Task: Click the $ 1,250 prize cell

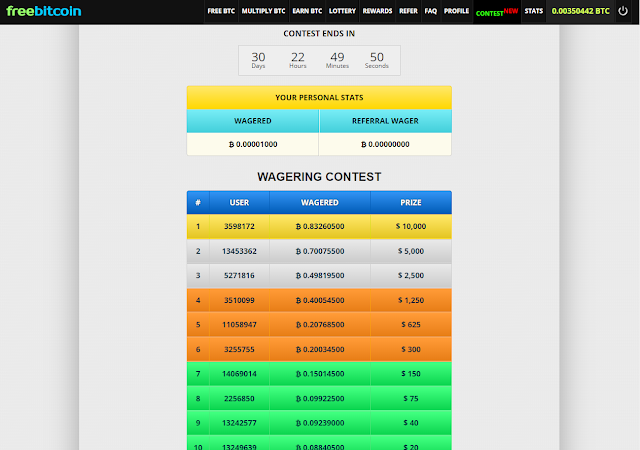Action: click(411, 300)
